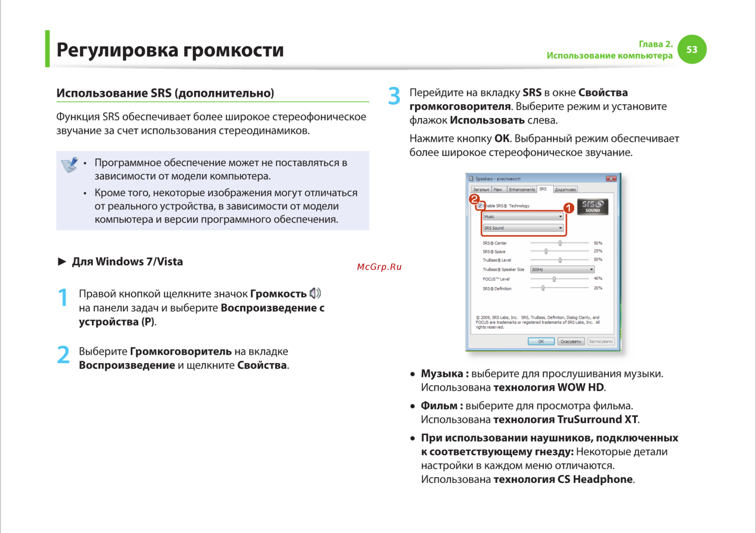
Task: Open the Enhancements tab
Action: click(522, 190)
